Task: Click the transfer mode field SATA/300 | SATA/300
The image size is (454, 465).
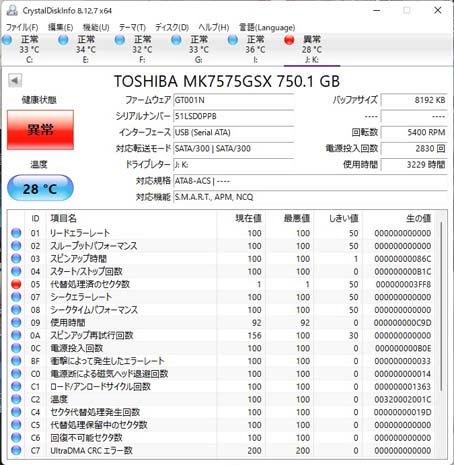Action: tap(233, 148)
